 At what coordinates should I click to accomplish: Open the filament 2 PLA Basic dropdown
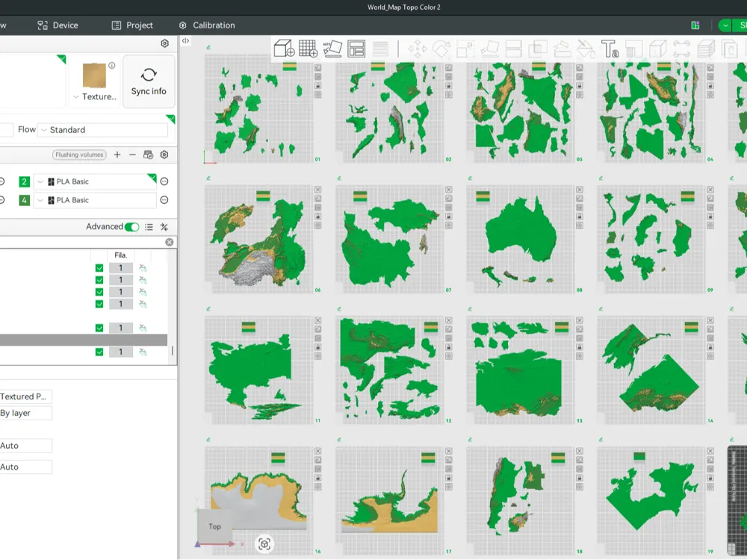click(x=95, y=181)
